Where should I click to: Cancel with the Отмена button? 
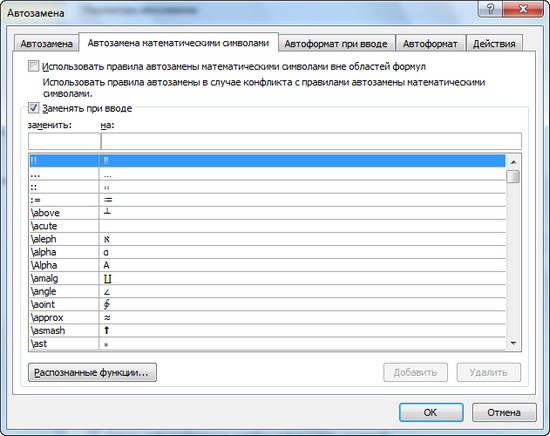click(x=504, y=412)
